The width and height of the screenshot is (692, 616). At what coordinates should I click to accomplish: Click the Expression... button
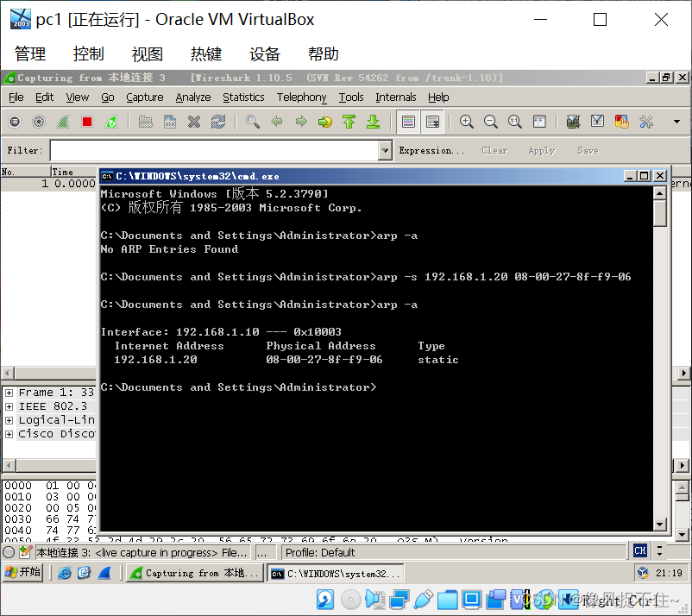coord(431,150)
